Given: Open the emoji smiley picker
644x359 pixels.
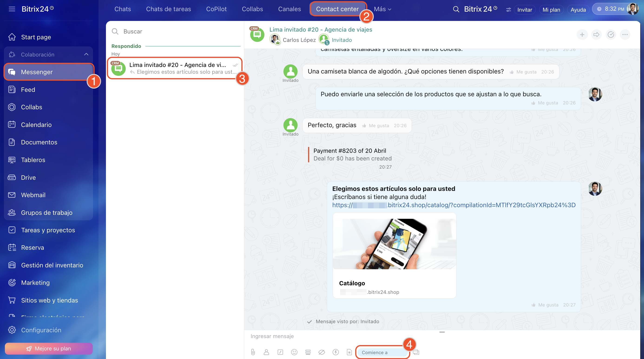Looking at the screenshot, I should pyautogui.click(x=294, y=352).
